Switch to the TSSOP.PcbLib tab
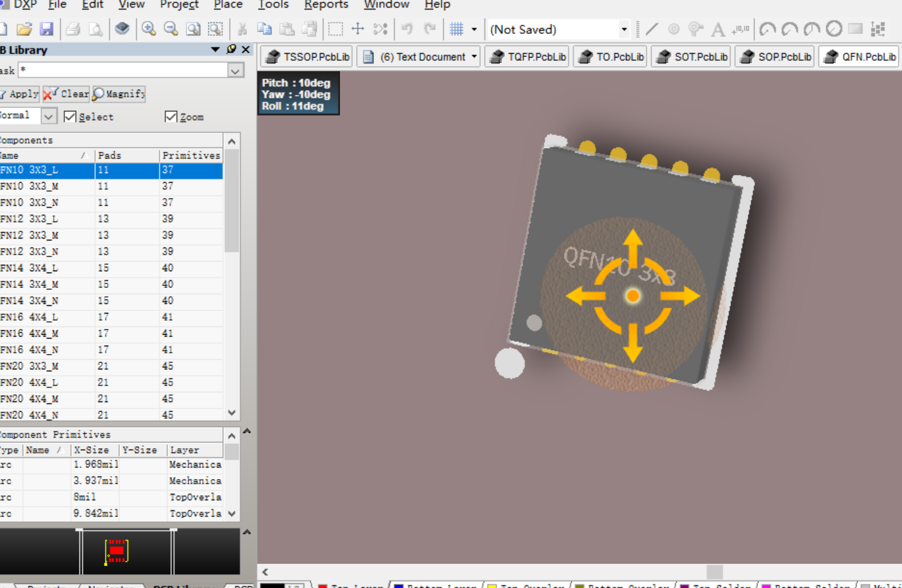902x588 pixels. (307, 56)
